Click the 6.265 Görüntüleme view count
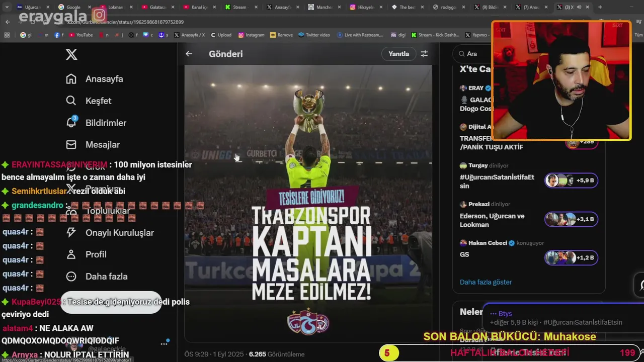 277,354
